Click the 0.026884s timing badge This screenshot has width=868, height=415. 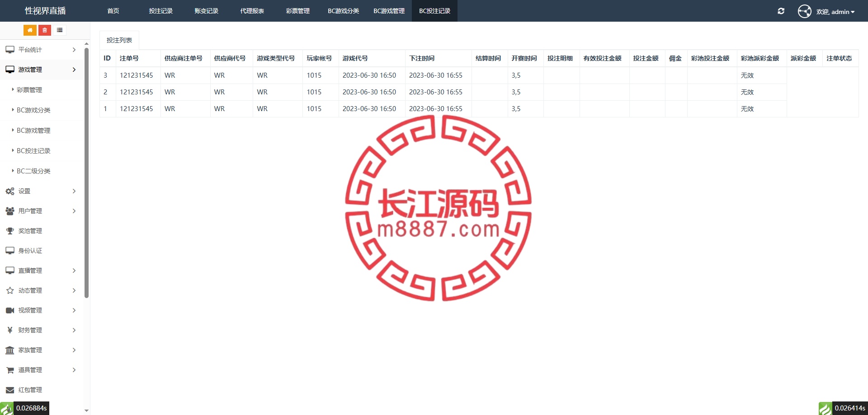click(x=32, y=408)
